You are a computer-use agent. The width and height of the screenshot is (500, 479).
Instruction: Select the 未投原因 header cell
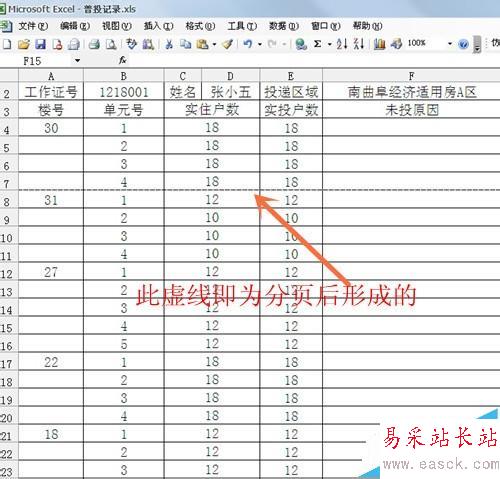[411, 109]
